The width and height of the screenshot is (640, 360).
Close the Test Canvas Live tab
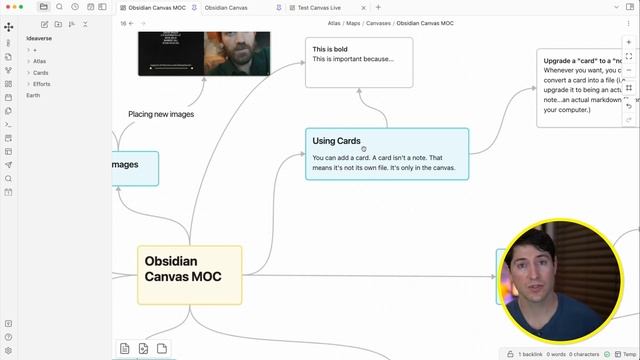coord(364,7)
